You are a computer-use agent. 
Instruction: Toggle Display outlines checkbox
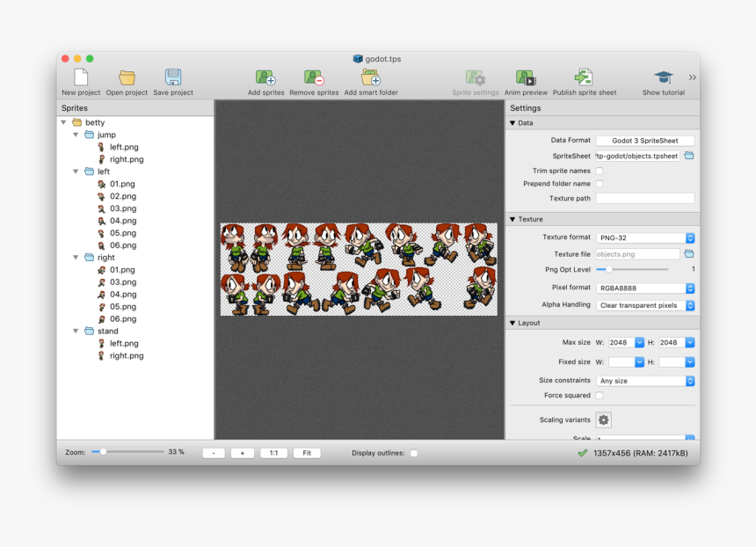[414, 453]
